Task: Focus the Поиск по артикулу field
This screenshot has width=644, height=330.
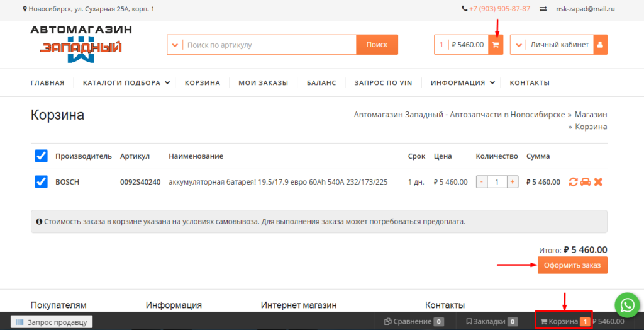Action: click(269, 45)
